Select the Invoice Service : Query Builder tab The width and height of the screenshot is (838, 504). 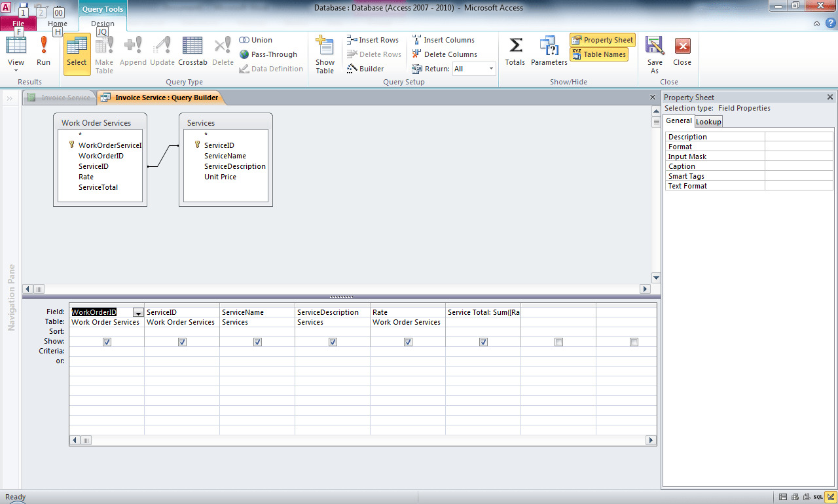tap(160, 98)
